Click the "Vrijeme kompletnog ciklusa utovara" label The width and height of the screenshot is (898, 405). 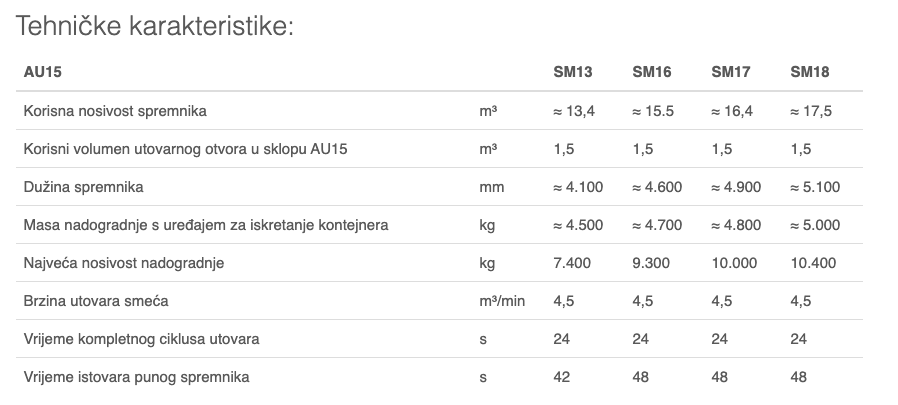click(x=141, y=339)
